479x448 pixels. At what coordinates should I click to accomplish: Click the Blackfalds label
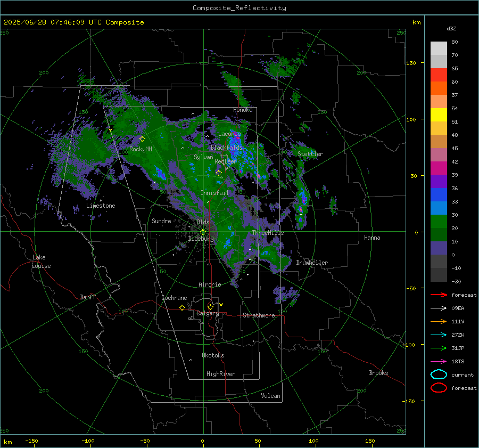226,148
